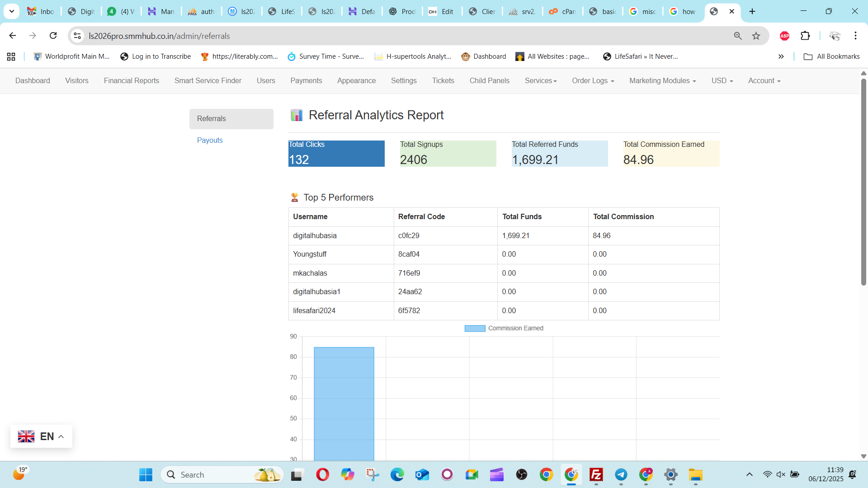Click the browser reload page icon
The image size is (868, 488).
point(53,36)
